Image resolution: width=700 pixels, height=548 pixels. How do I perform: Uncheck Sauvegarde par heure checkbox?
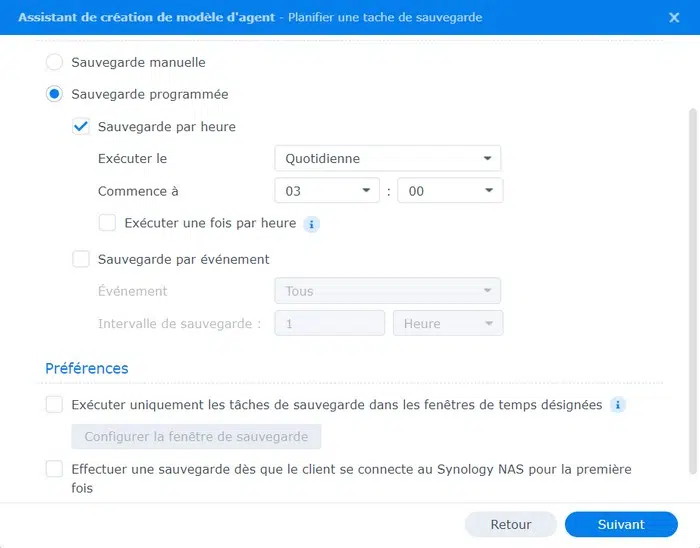pyautogui.click(x=81, y=127)
